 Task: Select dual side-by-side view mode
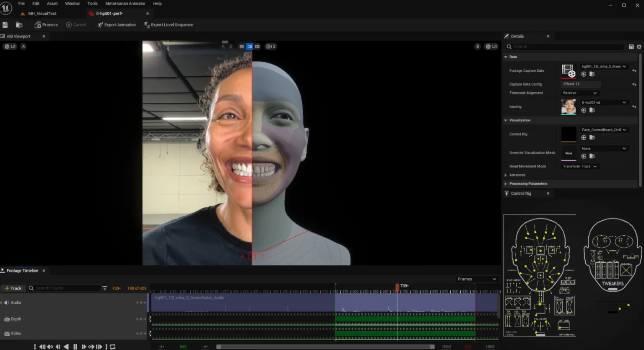pyautogui.click(x=257, y=47)
